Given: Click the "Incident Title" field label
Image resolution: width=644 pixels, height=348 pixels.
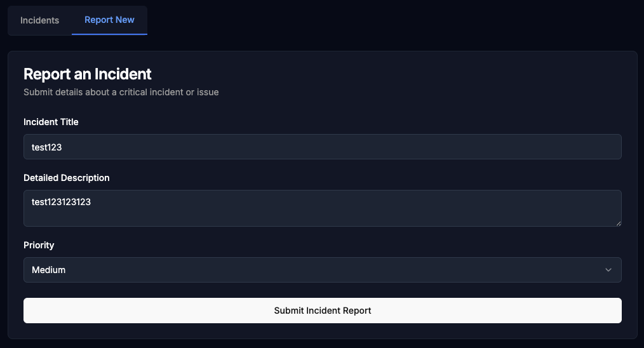Looking at the screenshot, I should click(x=51, y=122).
